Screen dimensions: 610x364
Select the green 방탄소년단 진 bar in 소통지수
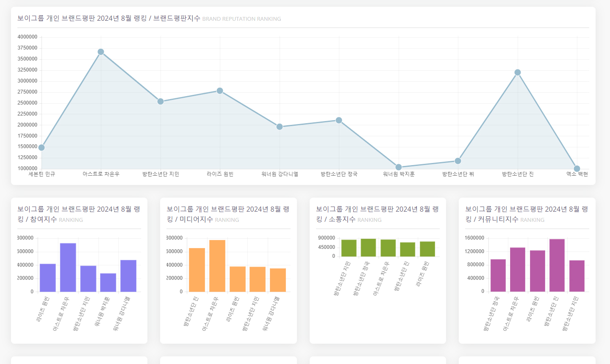[408, 250]
